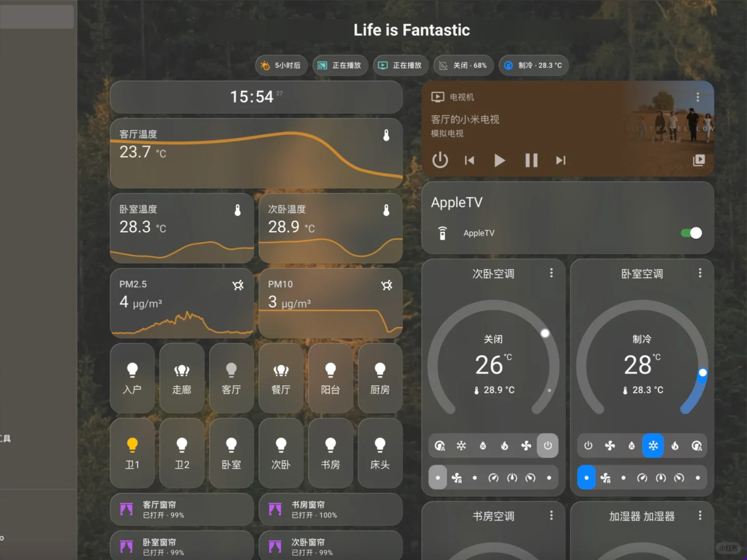The width and height of the screenshot is (747, 560).
Task: Open the 客厅窗帘 curtain card
Action: [x=182, y=509]
